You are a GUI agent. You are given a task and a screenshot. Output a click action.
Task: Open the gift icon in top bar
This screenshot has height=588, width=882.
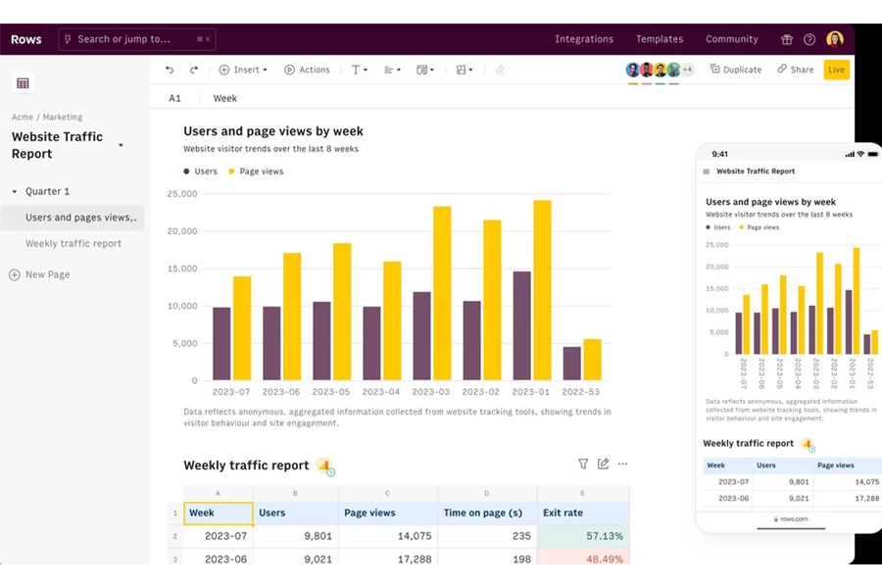[787, 39]
